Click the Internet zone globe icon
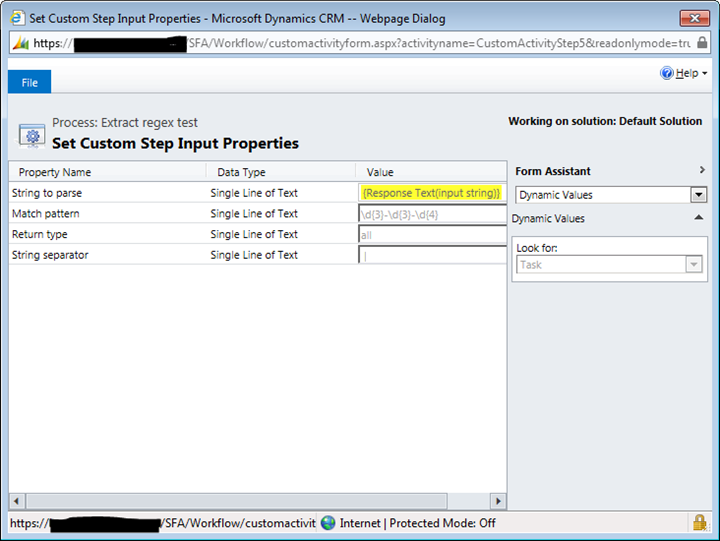Screen dimensions: 720x541 click(328, 523)
